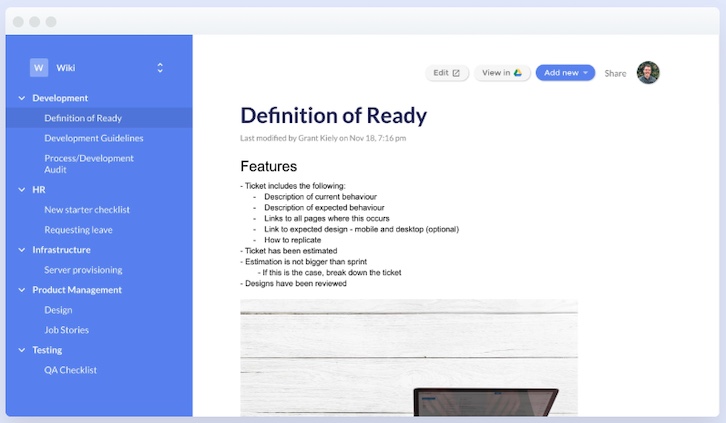Open the QA Checklist page
Image resolution: width=726 pixels, height=423 pixels.
pos(70,370)
